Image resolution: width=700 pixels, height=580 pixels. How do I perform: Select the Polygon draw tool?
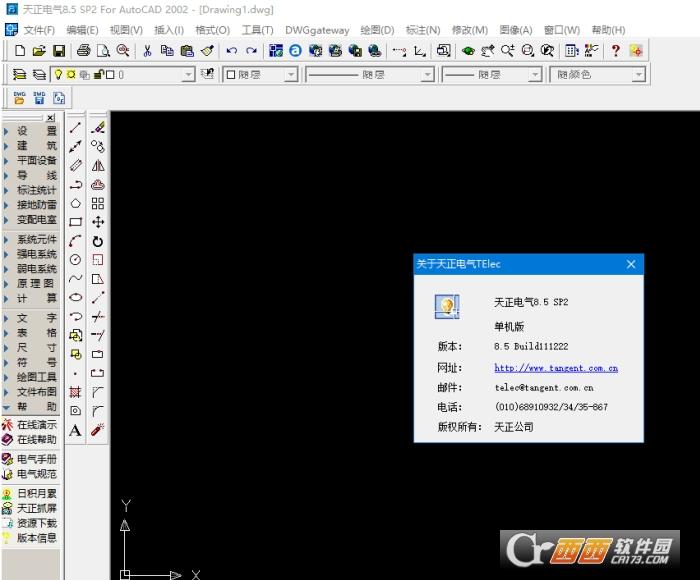(x=75, y=203)
